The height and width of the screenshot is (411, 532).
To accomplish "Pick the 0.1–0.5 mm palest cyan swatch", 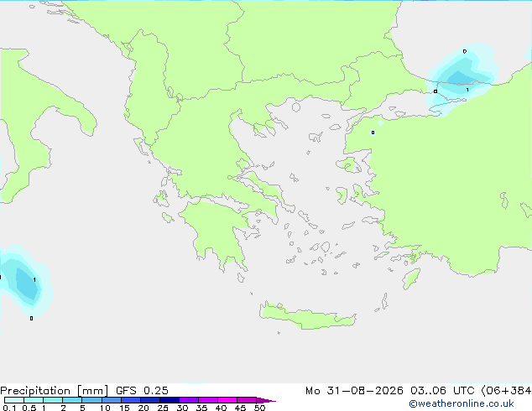I will pyautogui.click(x=14, y=400).
